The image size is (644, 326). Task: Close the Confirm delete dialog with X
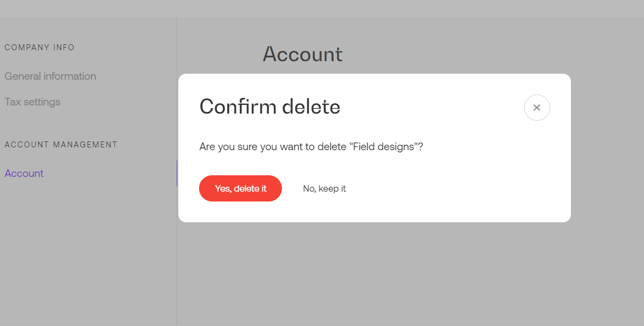tap(537, 108)
